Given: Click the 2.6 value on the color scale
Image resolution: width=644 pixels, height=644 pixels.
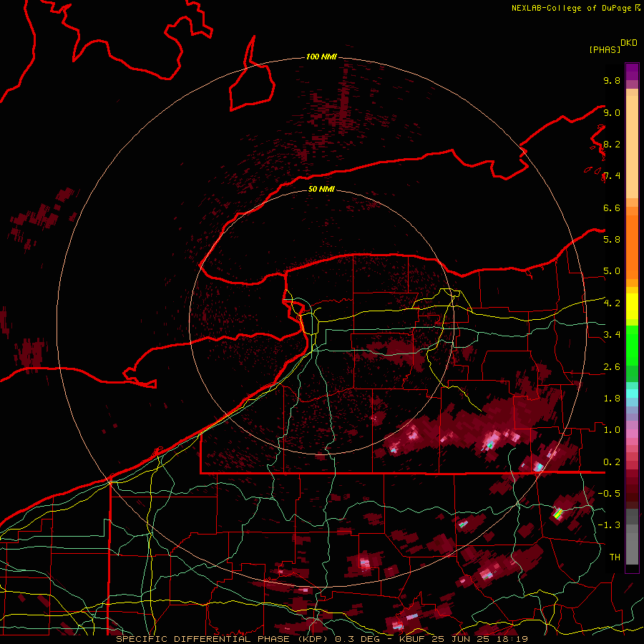Looking at the screenshot, I should click(612, 367).
